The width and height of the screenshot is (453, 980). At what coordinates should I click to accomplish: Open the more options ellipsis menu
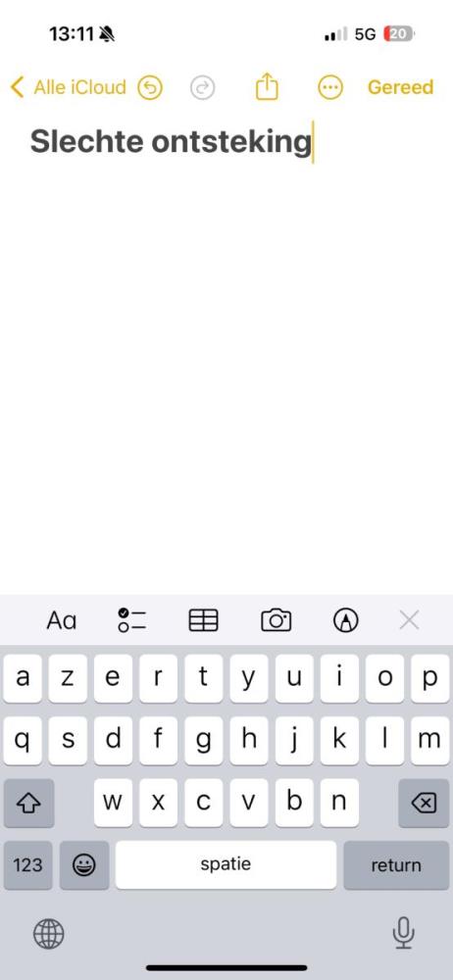pyautogui.click(x=330, y=87)
